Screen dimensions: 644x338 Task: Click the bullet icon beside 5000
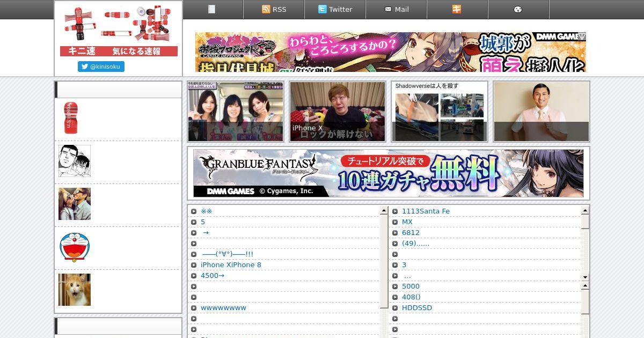coord(395,286)
